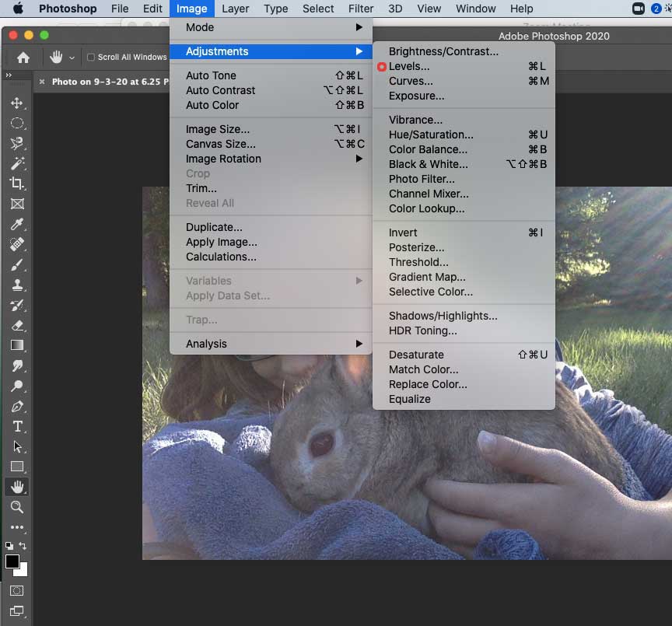Open the Edit Toolbar three-dots menu

[17, 527]
